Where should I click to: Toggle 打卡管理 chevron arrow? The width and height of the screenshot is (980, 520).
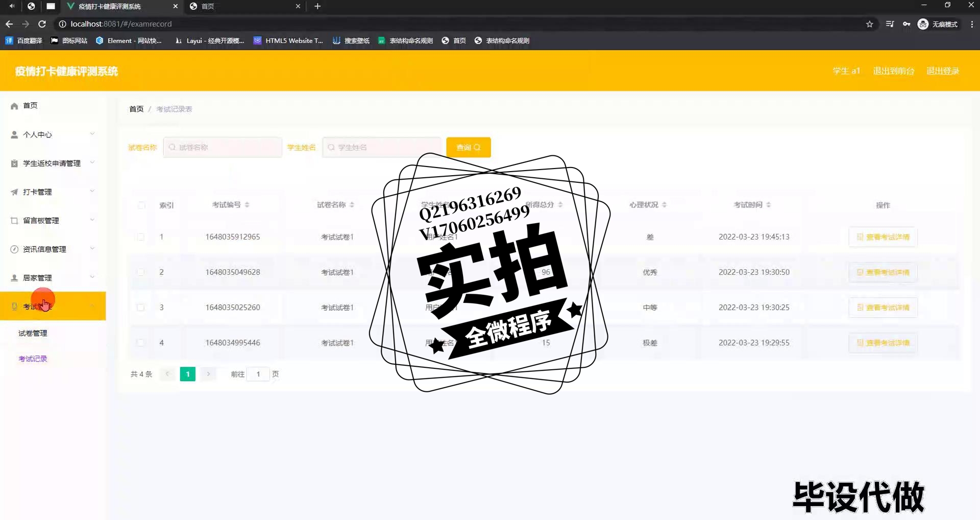click(92, 191)
